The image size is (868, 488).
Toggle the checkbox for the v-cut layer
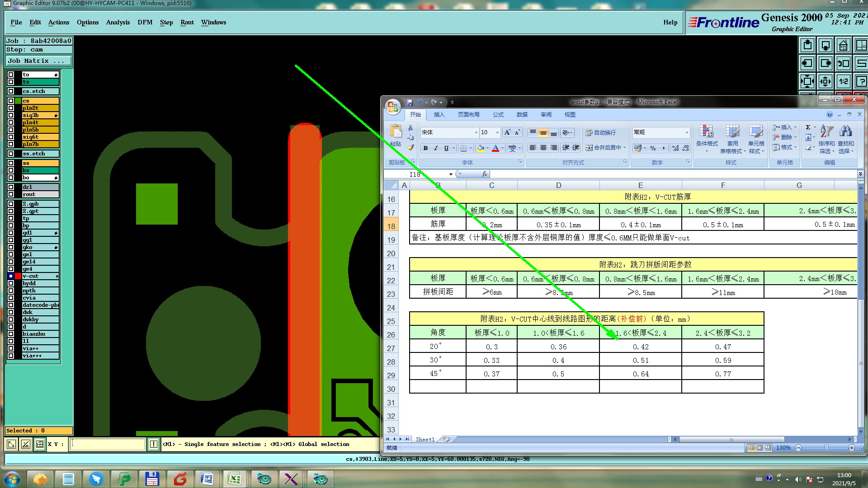[x=11, y=276]
